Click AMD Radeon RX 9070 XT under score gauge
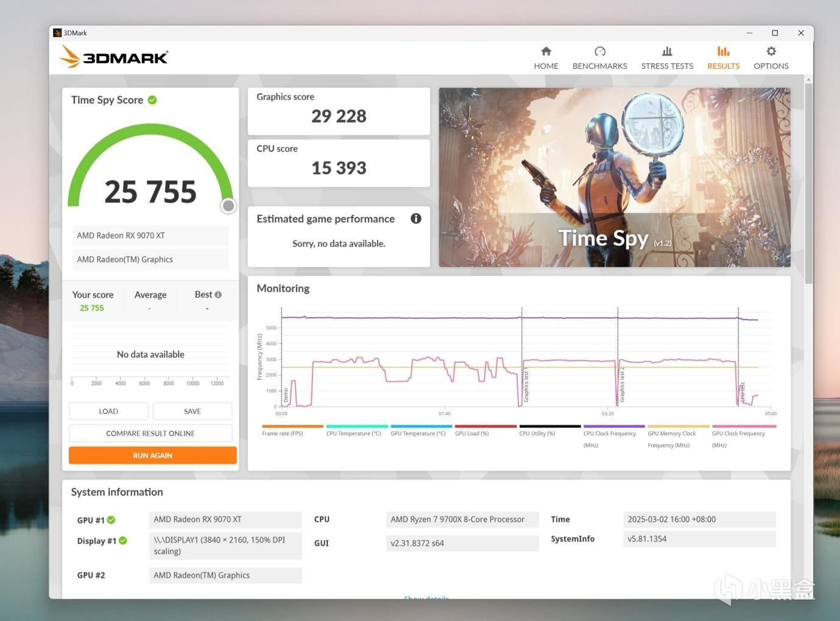Image resolution: width=840 pixels, height=621 pixels. click(x=150, y=236)
